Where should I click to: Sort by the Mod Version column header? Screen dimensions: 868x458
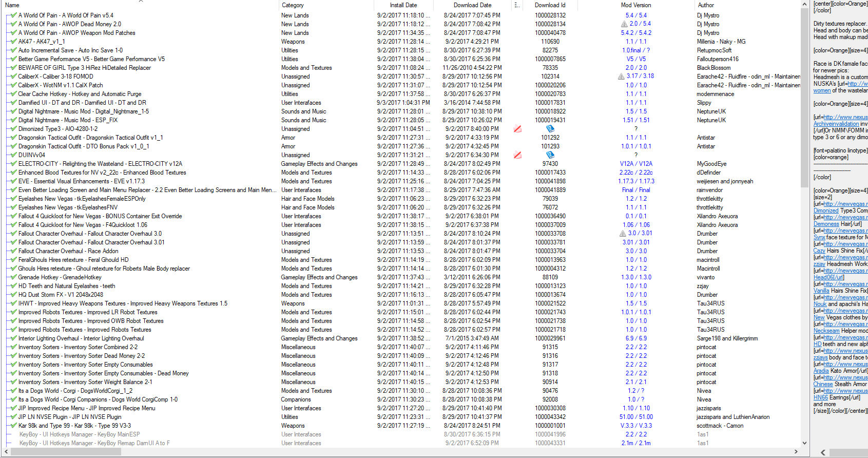pyautogui.click(x=636, y=5)
